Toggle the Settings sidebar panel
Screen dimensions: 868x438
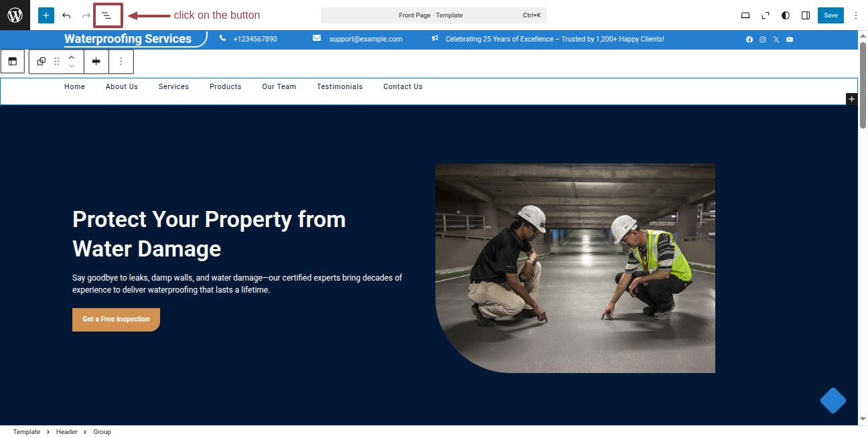tap(806, 15)
